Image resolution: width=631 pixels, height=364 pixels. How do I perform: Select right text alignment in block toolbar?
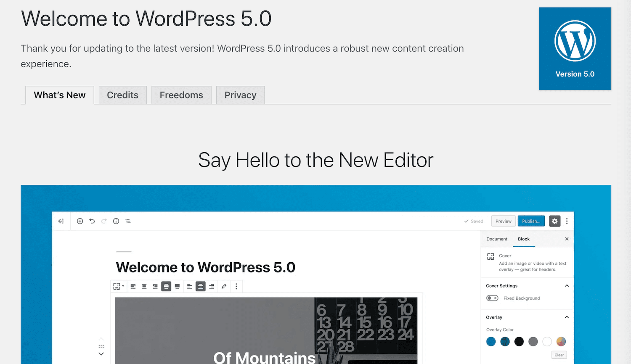[x=212, y=286]
